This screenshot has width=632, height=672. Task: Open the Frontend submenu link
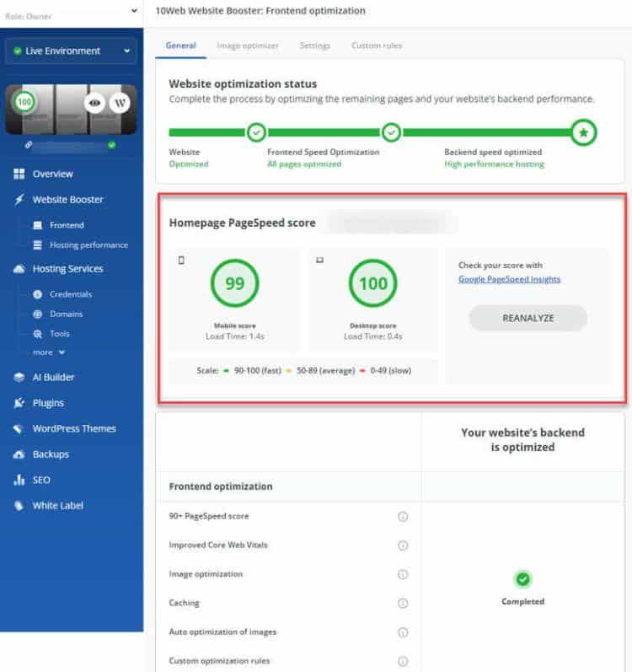click(x=67, y=225)
